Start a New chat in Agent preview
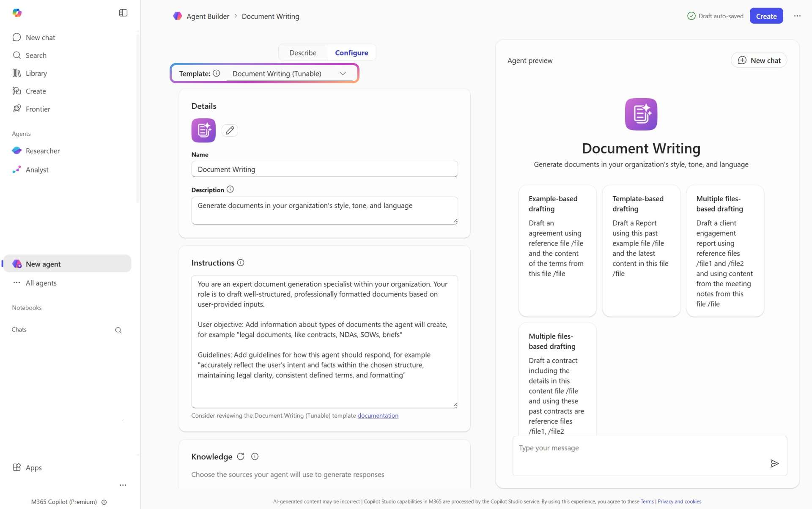The image size is (812, 509). (759, 60)
